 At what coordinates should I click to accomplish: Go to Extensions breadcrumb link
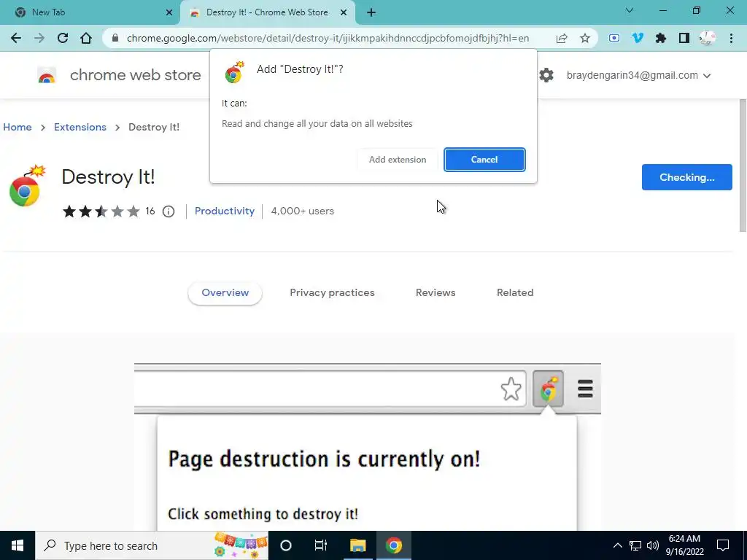(80, 127)
